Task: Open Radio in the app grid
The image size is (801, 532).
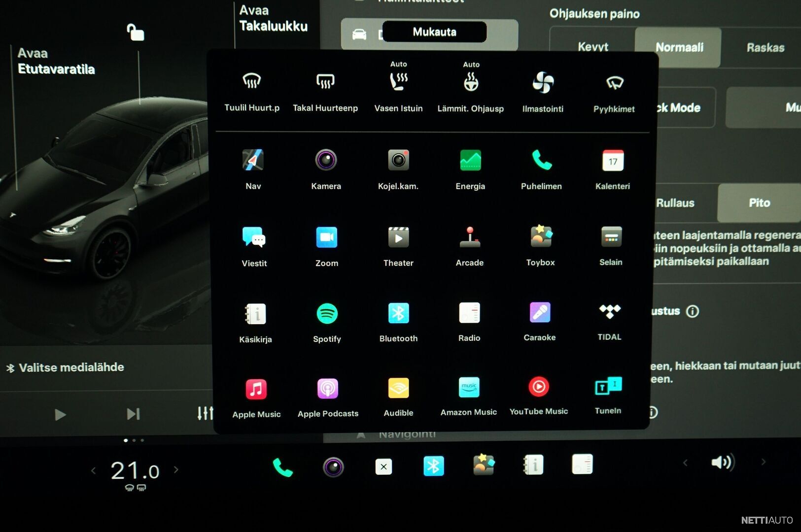Action: [x=469, y=322]
